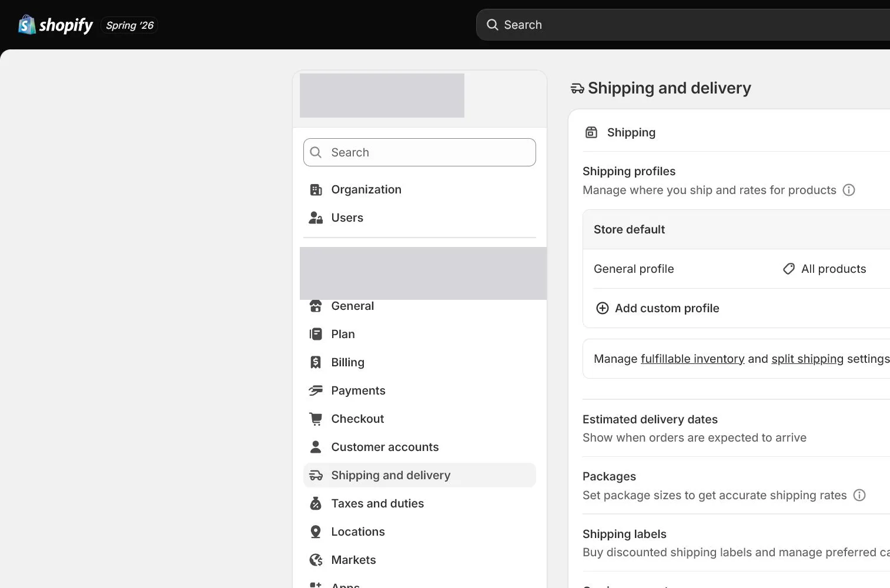Screen dimensions: 890x588
Task: Open Plan settings
Action: coord(420,334)
